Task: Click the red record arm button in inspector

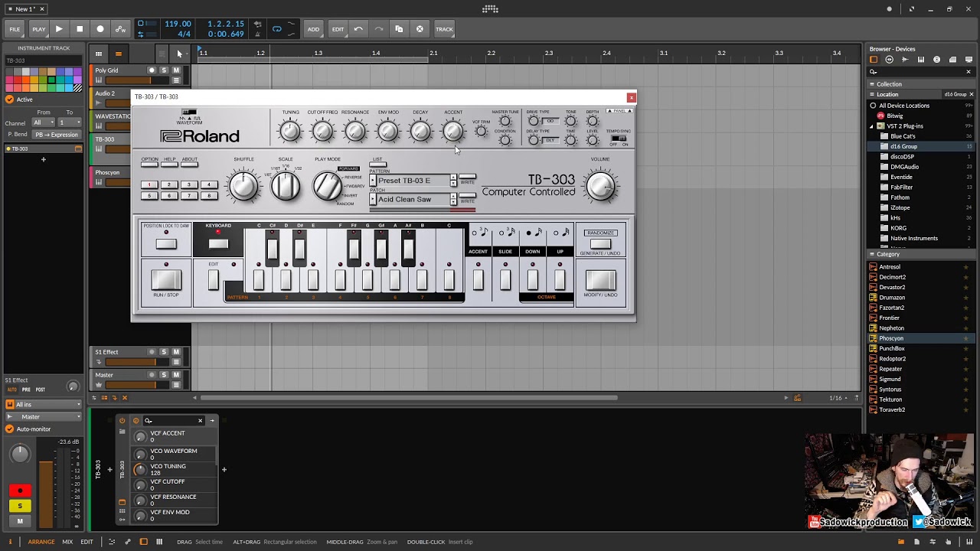Action: [x=20, y=491]
